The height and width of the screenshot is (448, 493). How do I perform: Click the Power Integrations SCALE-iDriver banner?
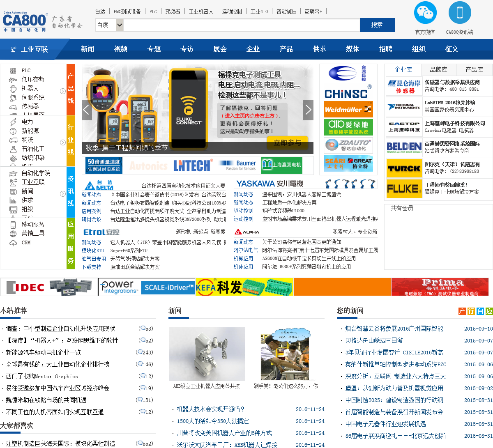[x=147, y=287]
